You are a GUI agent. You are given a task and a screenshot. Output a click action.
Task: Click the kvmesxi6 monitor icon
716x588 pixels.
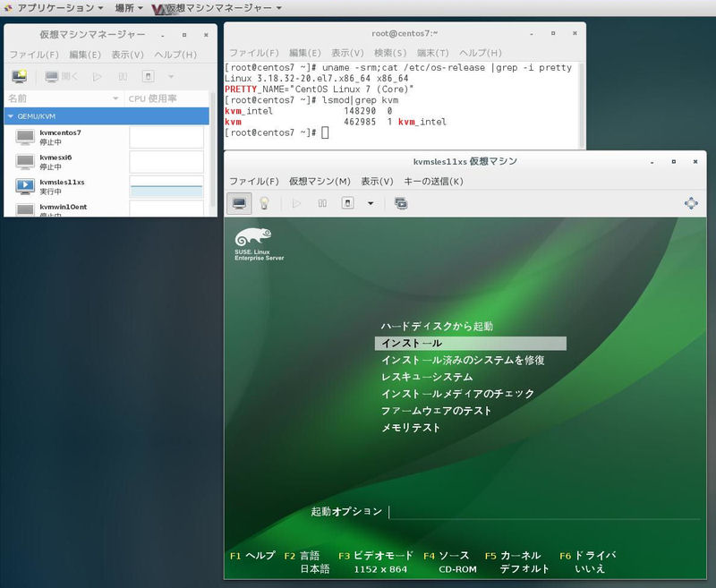pos(25,162)
